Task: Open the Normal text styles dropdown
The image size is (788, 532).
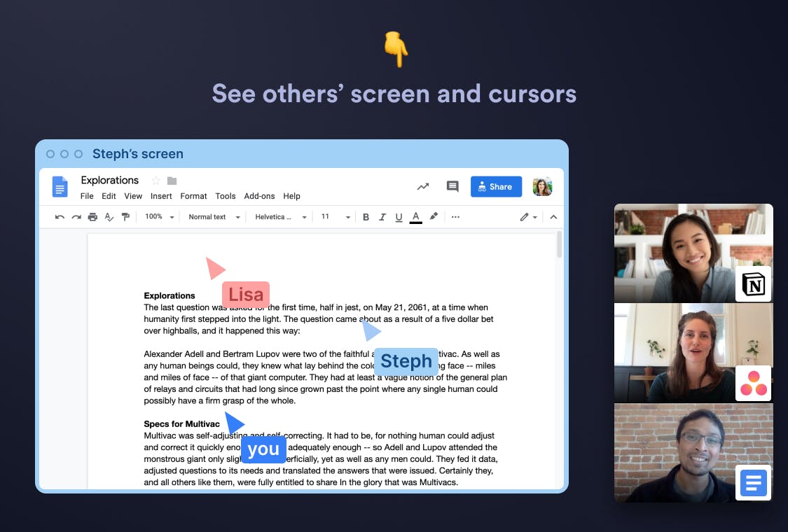Action: pos(214,217)
